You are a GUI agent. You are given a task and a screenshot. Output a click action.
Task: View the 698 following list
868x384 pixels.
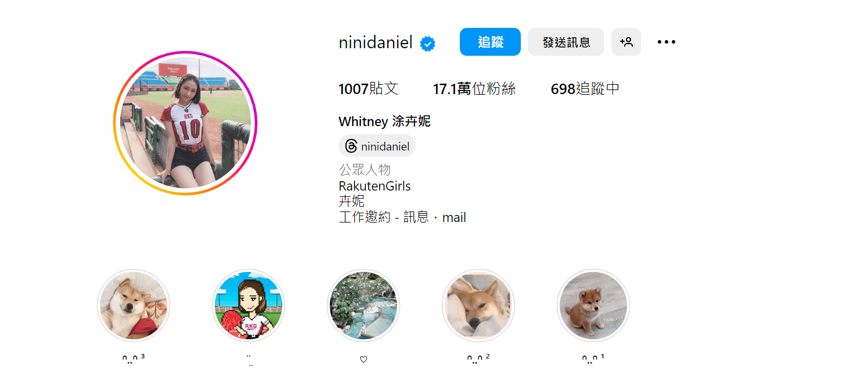585,89
